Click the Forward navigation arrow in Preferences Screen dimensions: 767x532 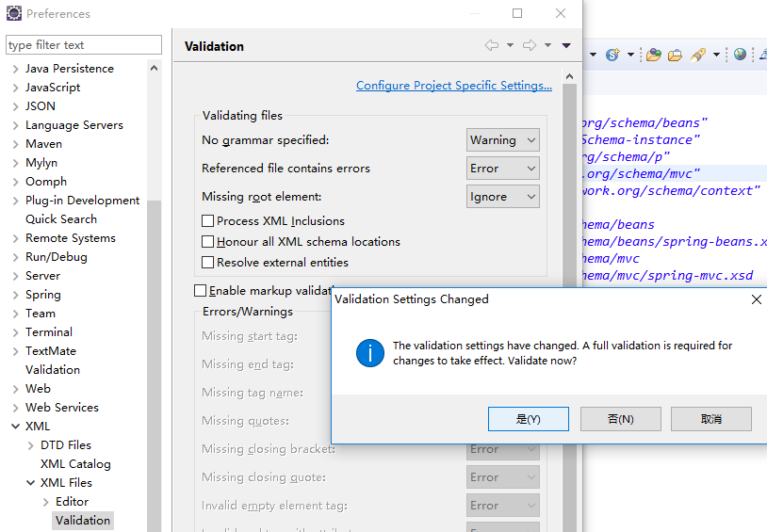pyautogui.click(x=530, y=45)
